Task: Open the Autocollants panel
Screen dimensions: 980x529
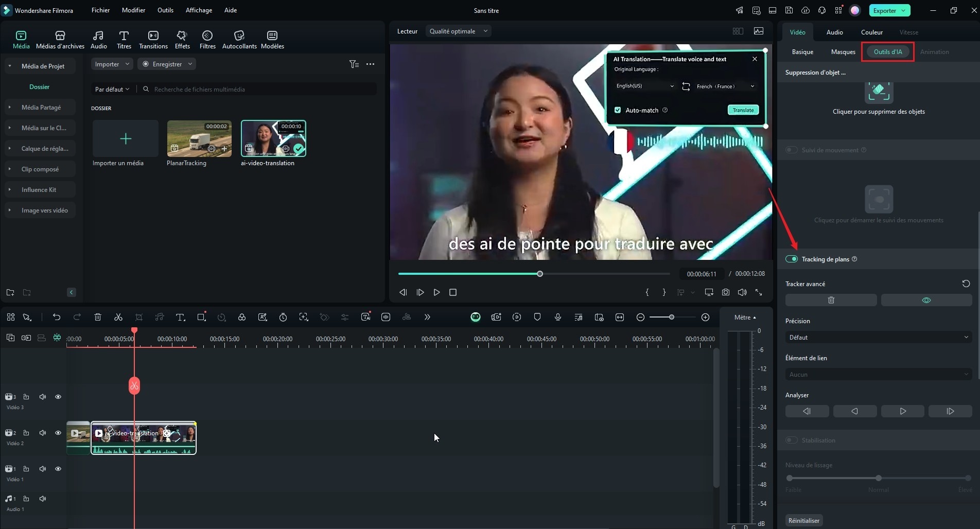Action: [x=239, y=40]
